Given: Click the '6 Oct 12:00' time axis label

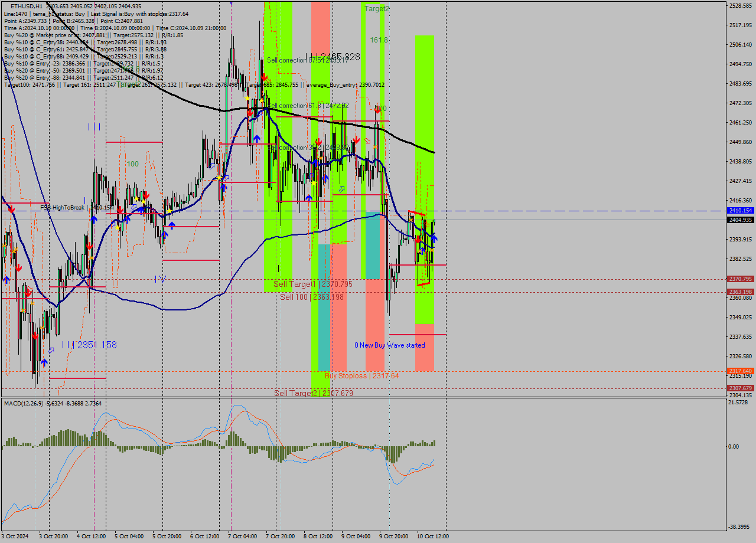Looking at the screenshot, I should click(x=204, y=537).
